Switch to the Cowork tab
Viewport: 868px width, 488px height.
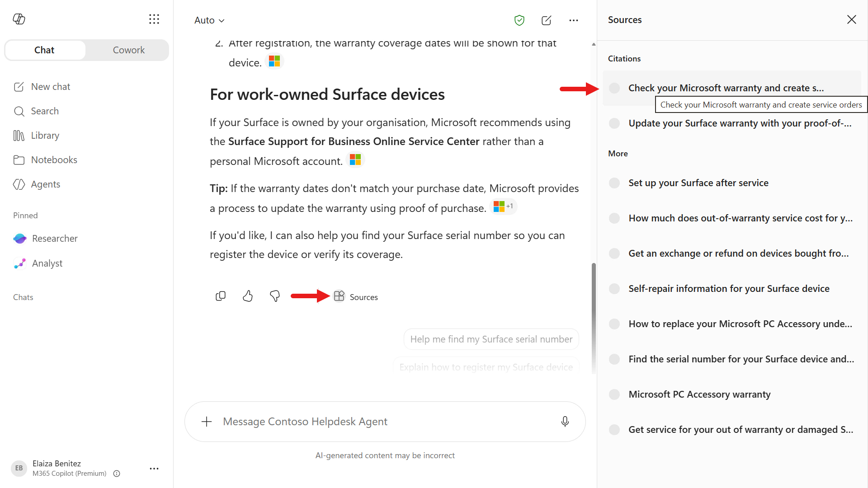coord(128,50)
